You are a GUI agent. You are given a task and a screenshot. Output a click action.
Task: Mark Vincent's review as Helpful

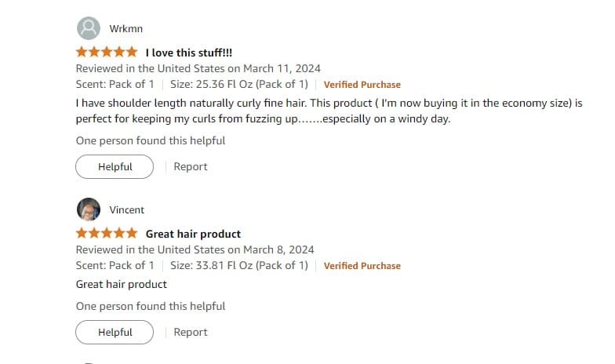(115, 333)
